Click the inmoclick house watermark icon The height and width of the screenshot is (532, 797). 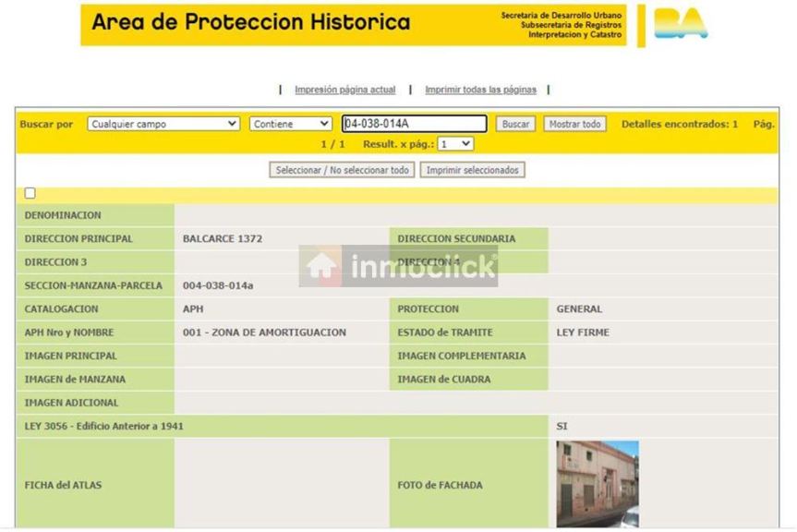(321, 266)
